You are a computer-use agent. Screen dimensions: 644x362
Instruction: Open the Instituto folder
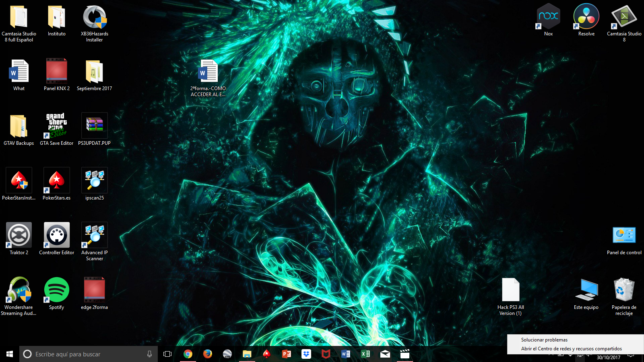point(57,21)
